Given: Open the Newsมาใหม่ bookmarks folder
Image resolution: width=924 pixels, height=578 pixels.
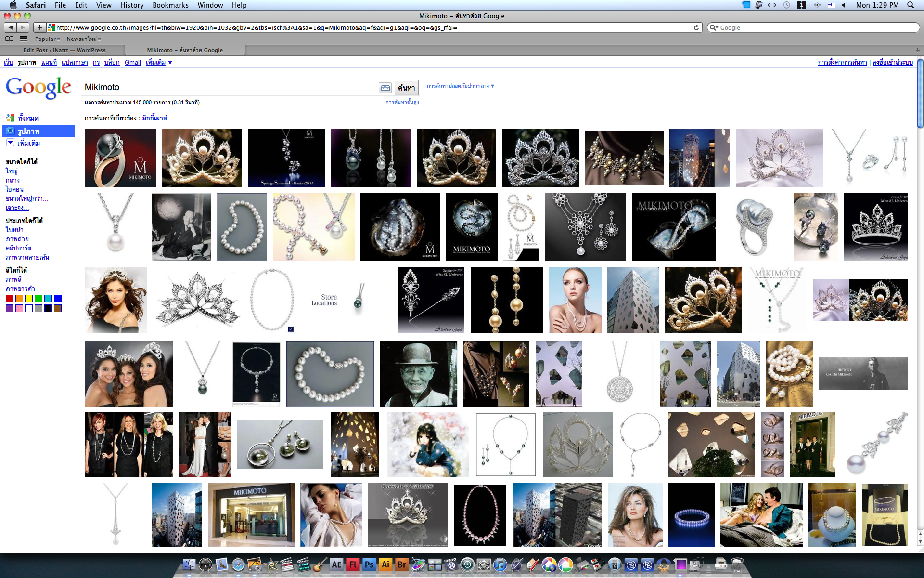Looking at the screenshot, I should (84, 39).
